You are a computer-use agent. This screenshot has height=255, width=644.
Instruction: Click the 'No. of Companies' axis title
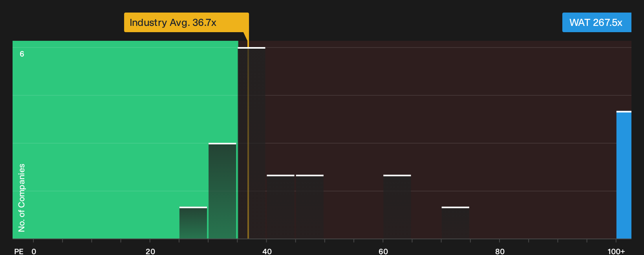coord(22,198)
